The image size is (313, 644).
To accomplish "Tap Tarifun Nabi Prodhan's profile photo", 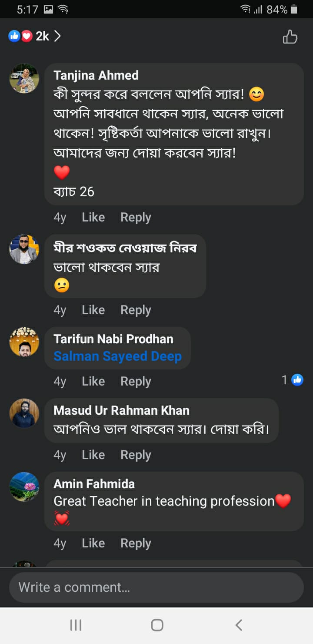I will pyautogui.click(x=24, y=342).
